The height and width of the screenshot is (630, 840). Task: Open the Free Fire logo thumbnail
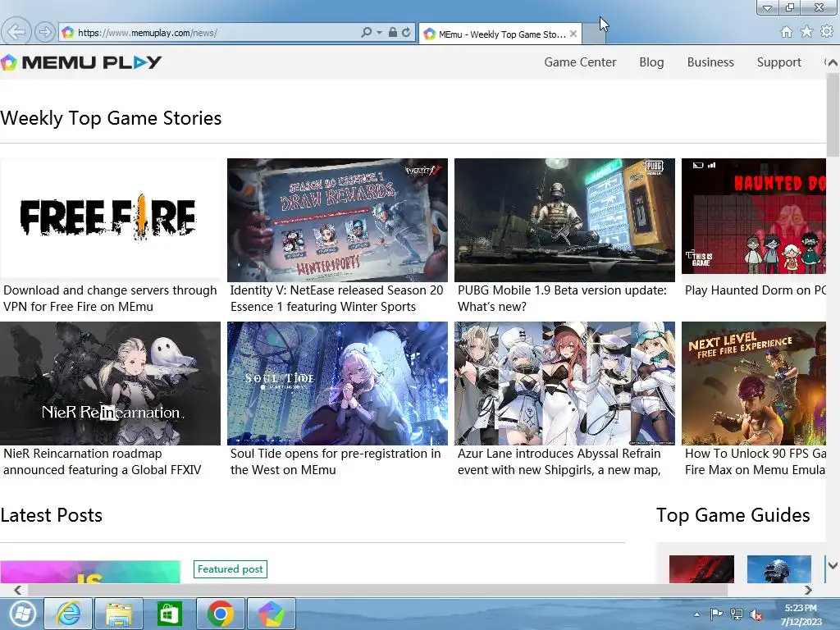click(x=111, y=220)
